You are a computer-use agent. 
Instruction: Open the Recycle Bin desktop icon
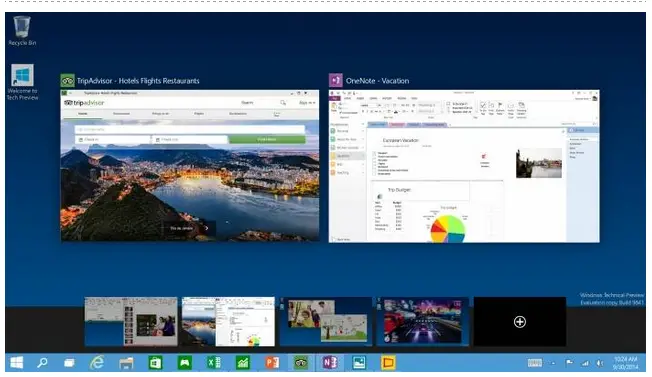click(22, 31)
